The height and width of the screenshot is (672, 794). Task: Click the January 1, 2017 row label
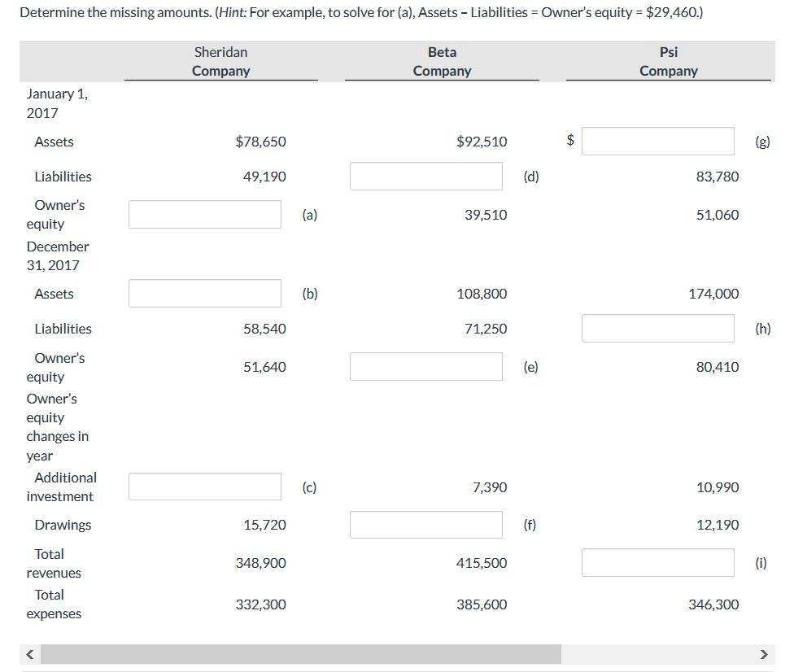click(x=58, y=103)
